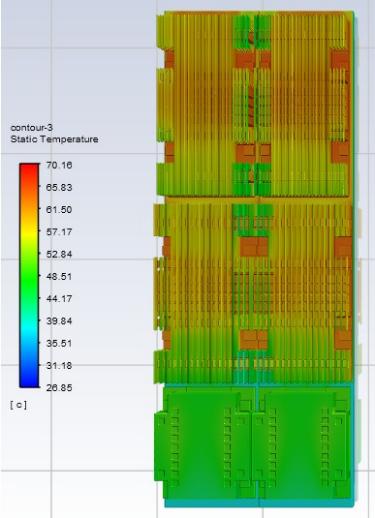The image size is (375, 518).
Task: Select the 57.17 legend value
Action: pos(59,232)
